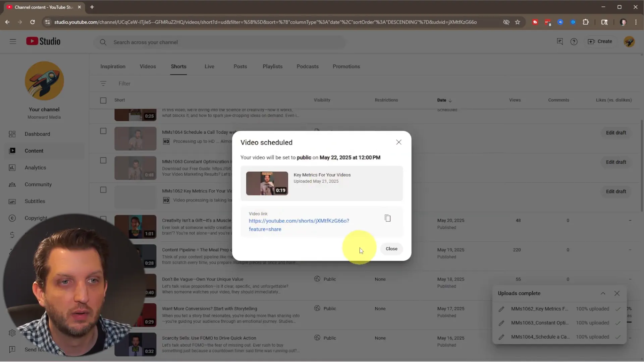Image resolution: width=644 pixels, height=362 pixels.
Task: Edit the MMs1064_Schedule a Ca upload pencil
Action: (501, 337)
